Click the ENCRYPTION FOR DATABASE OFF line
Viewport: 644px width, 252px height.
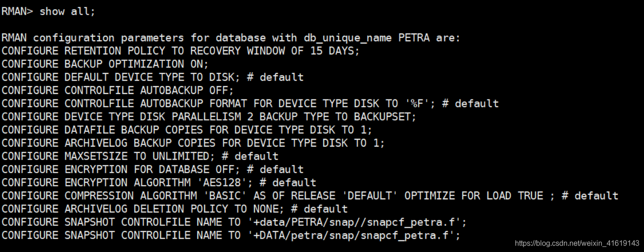(152, 170)
